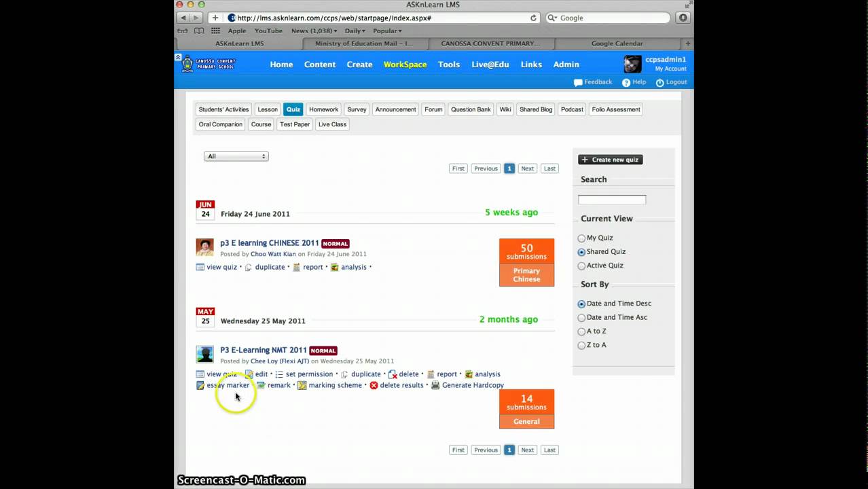Select Date and Time Asc sort option

581,317
